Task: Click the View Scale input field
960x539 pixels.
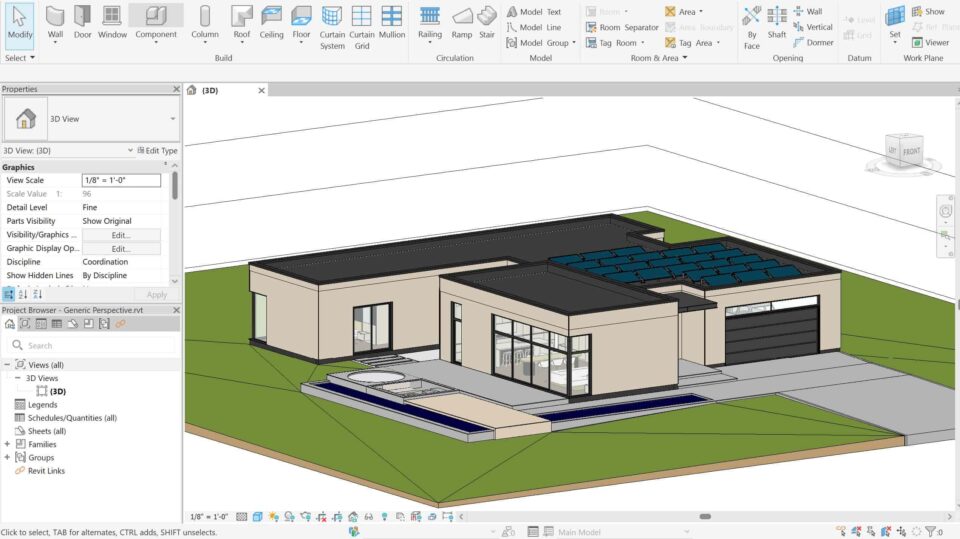Action: pyautogui.click(x=121, y=180)
